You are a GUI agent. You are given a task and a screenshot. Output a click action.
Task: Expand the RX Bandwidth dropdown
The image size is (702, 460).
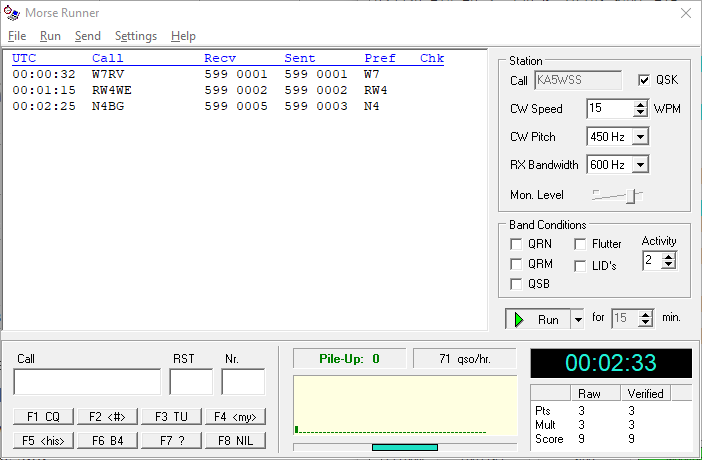point(640,165)
